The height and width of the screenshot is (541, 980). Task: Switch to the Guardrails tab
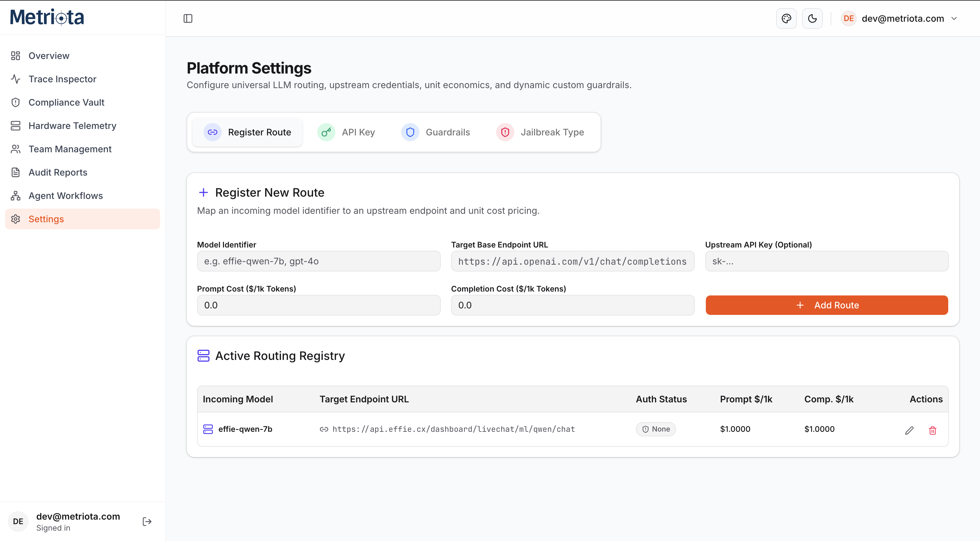[x=436, y=132]
